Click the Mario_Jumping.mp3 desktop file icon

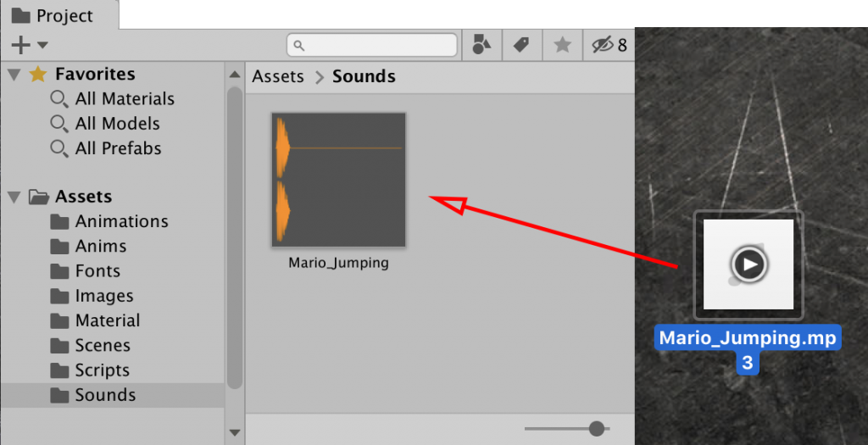(748, 264)
